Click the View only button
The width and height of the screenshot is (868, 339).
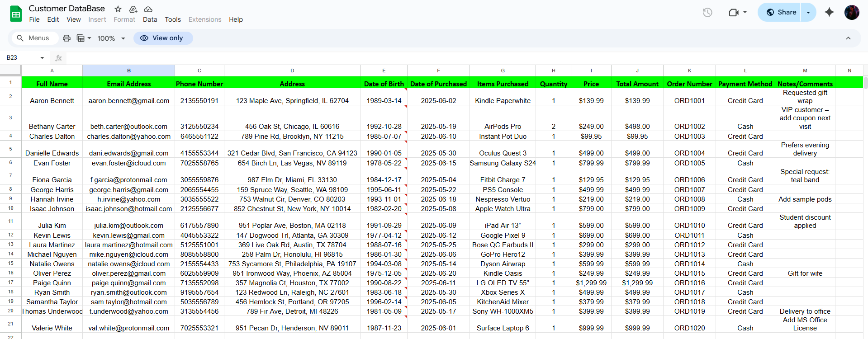pos(163,38)
